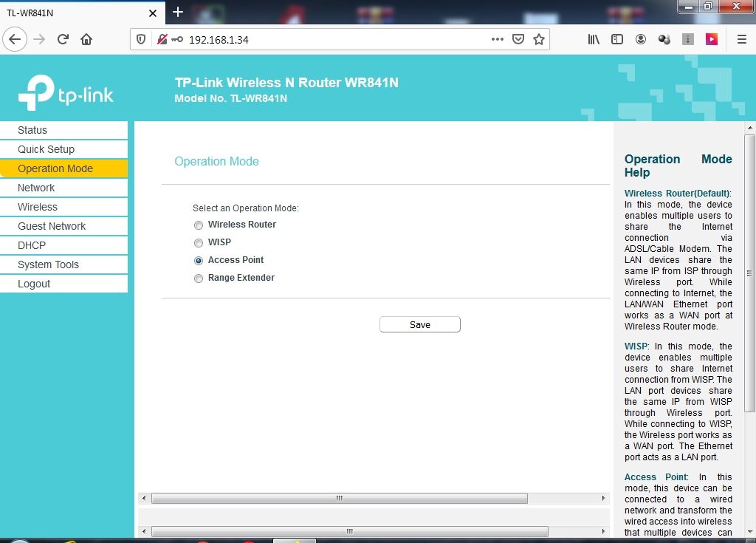756x543 pixels.
Task: Click the WISP help term
Action: click(x=636, y=346)
